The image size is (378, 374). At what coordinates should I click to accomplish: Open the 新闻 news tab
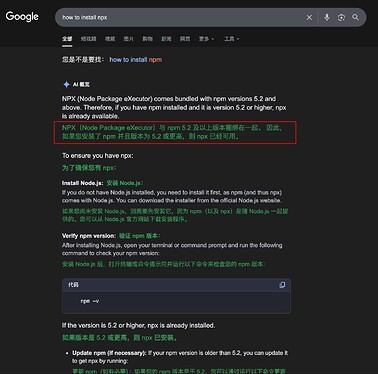tap(166, 39)
